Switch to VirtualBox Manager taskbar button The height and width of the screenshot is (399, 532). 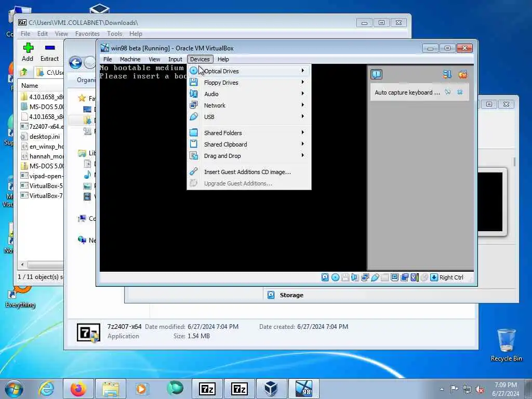[271, 389]
